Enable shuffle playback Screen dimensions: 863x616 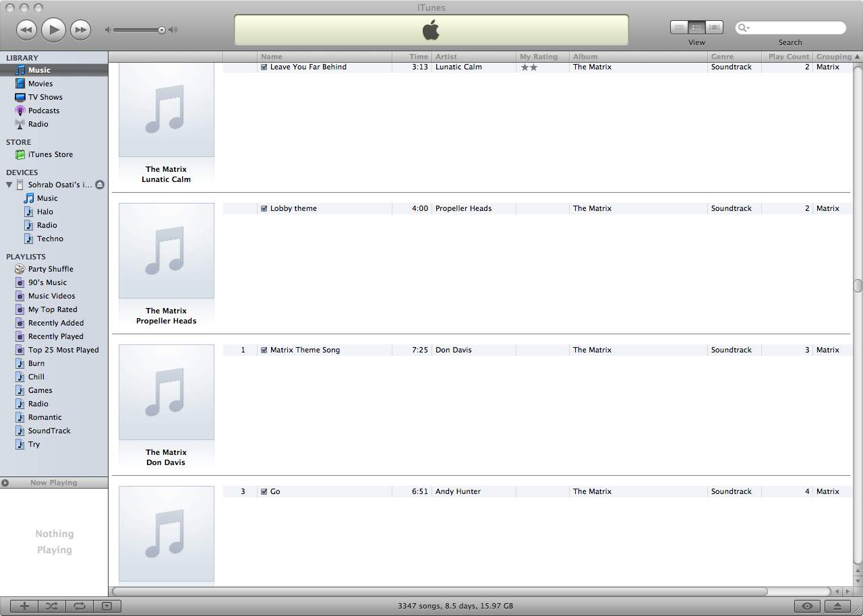(51, 605)
